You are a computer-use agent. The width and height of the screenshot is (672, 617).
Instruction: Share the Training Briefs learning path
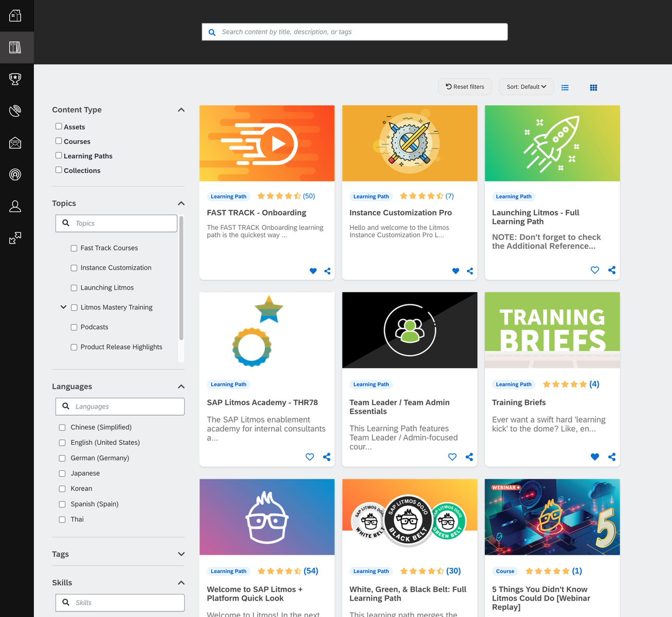point(611,457)
